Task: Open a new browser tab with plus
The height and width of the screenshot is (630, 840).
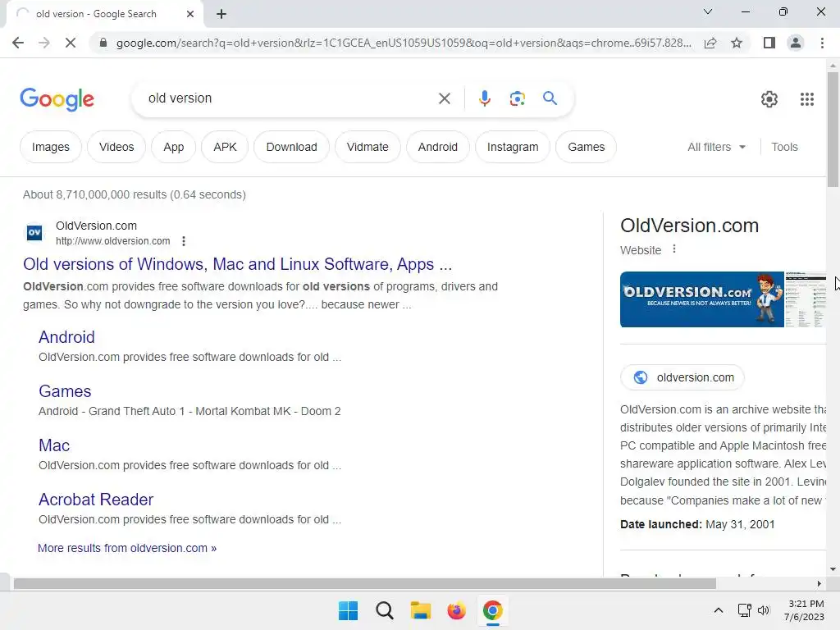Action: tap(221, 14)
